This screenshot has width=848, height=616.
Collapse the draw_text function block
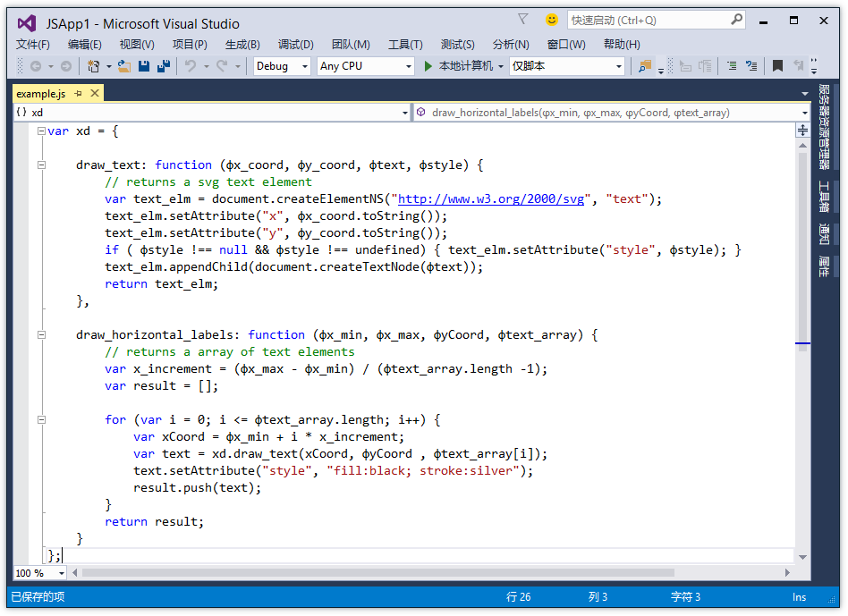(x=41, y=165)
